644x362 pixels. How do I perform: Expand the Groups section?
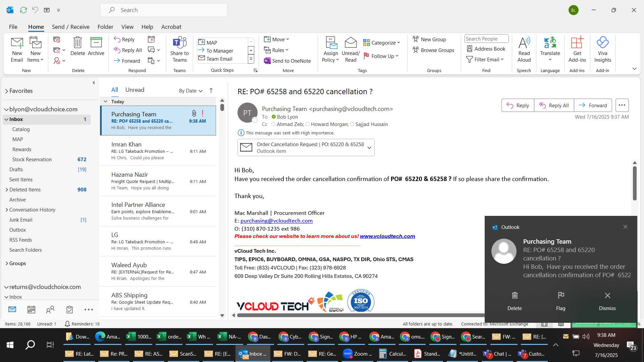(7, 263)
